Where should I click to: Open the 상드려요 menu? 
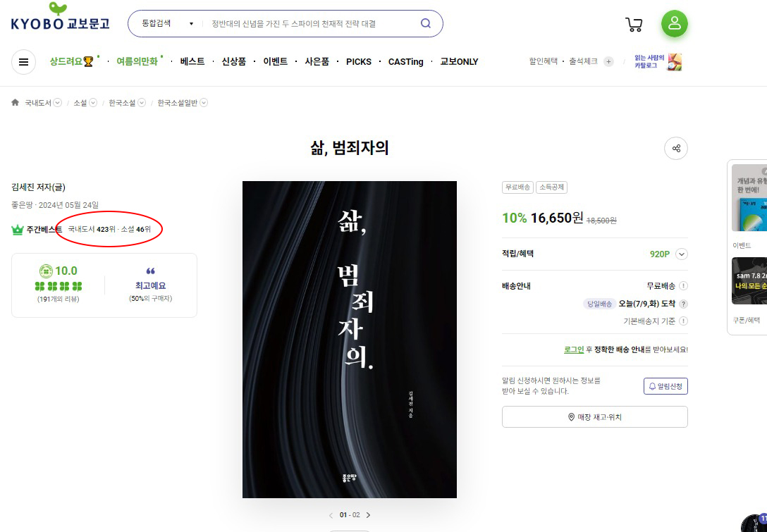71,61
